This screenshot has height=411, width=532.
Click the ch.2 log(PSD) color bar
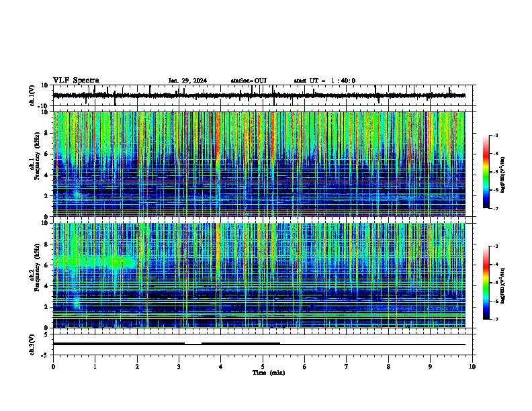[486, 283]
